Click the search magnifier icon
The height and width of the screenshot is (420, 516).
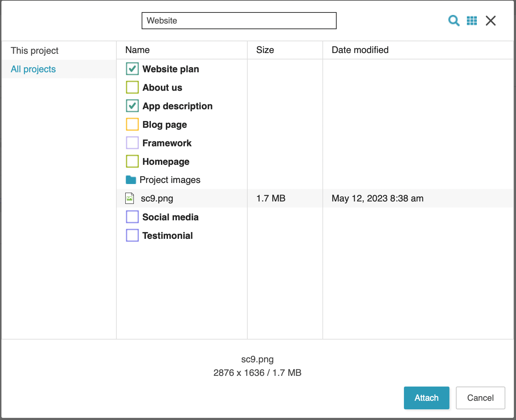click(453, 21)
